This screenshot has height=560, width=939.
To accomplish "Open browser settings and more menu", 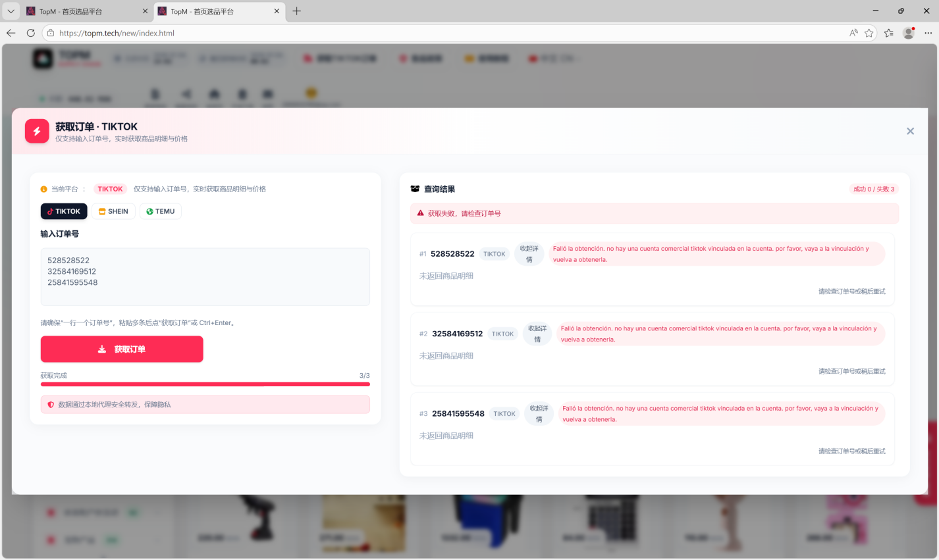I will point(928,33).
